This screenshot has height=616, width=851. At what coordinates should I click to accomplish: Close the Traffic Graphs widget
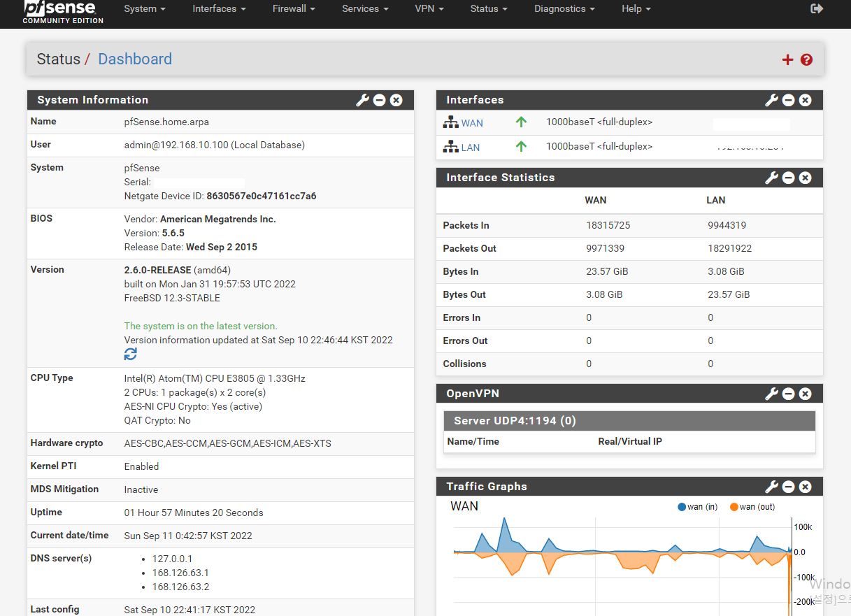tap(806, 487)
